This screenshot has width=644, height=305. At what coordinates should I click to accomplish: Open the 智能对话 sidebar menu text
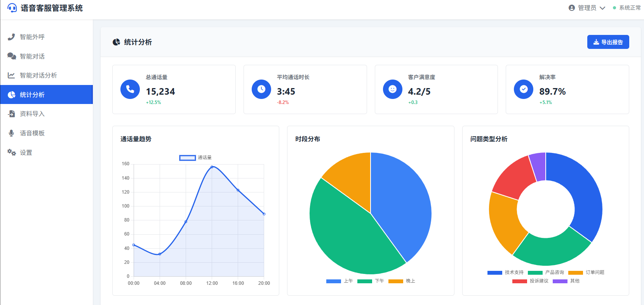32,56
